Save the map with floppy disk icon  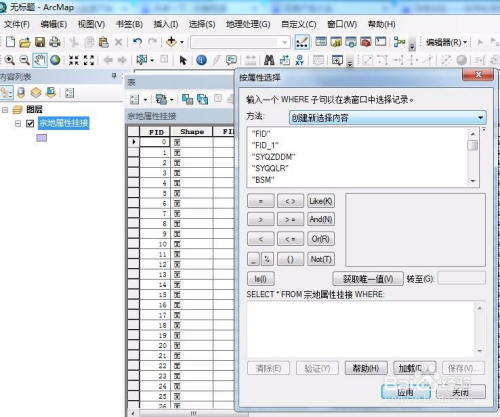[x=40, y=42]
